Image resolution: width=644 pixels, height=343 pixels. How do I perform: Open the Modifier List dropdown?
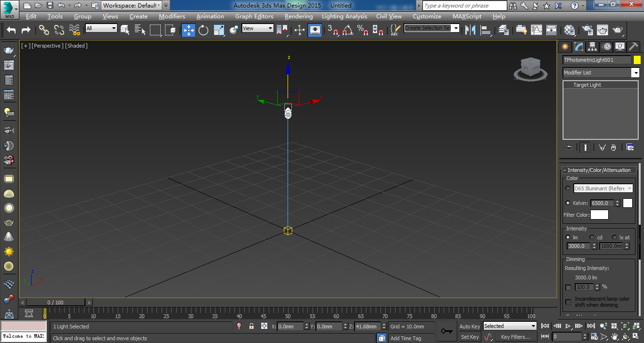pyautogui.click(x=636, y=73)
